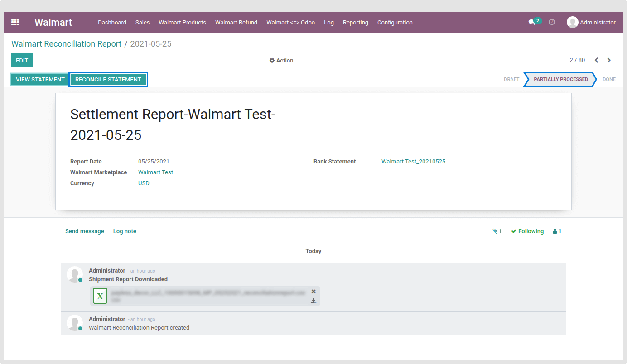Open the attachments paperclip counter
This screenshot has width=627, height=364.
pos(497,231)
